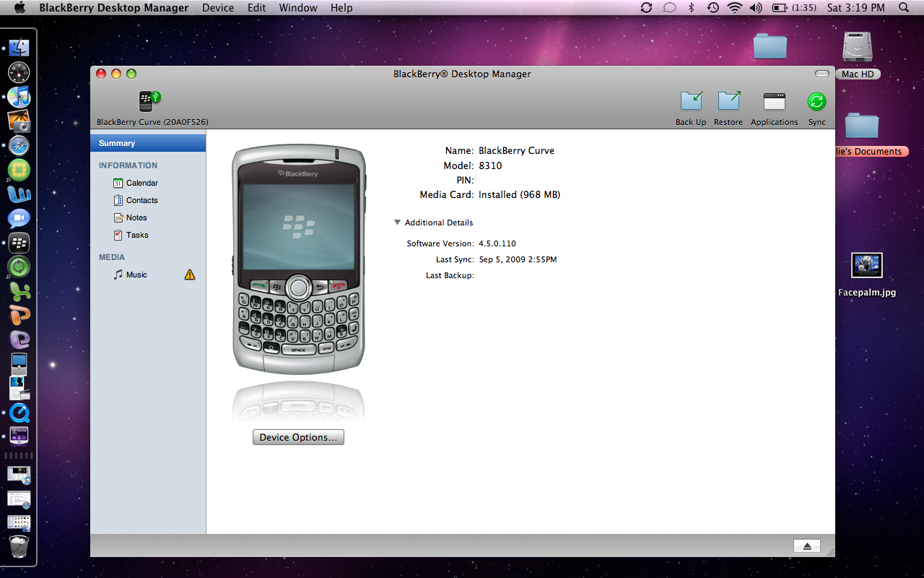The image size is (924, 578).
Task: Select the BlackBerry Curve (20A0F526) device icon
Action: (149, 101)
